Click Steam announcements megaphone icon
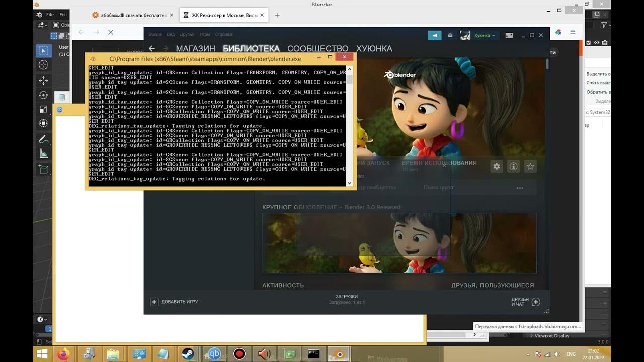644x362 pixels. coord(434,35)
